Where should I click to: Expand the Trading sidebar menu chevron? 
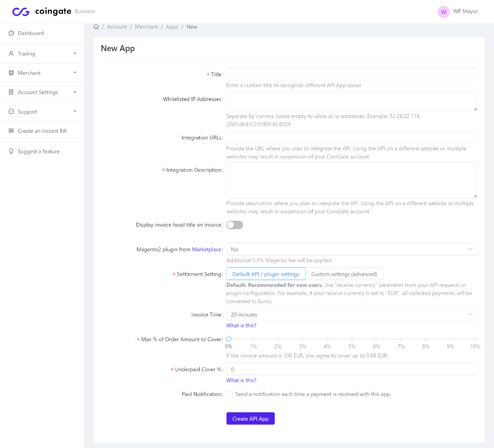75,53
